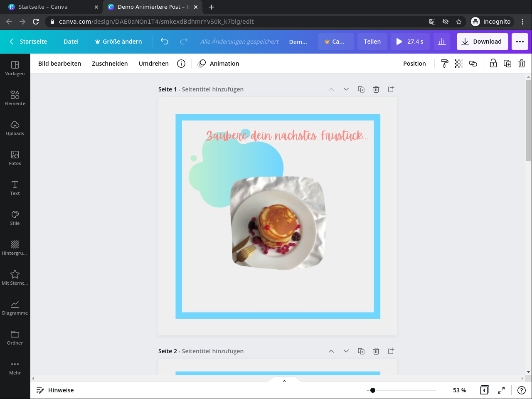The height and width of the screenshot is (399, 532).
Task: Open the Stile styles panel
Action: click(x=15, y=218)
